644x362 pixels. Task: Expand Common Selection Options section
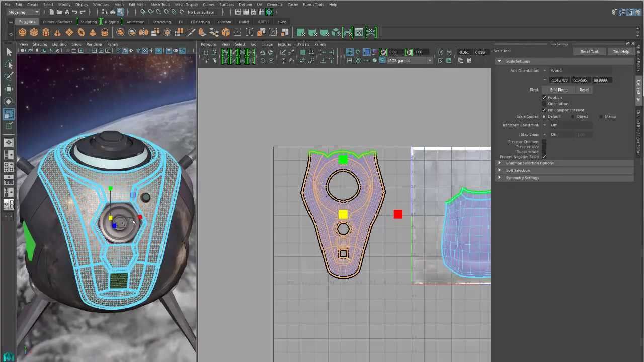point(565,163)
